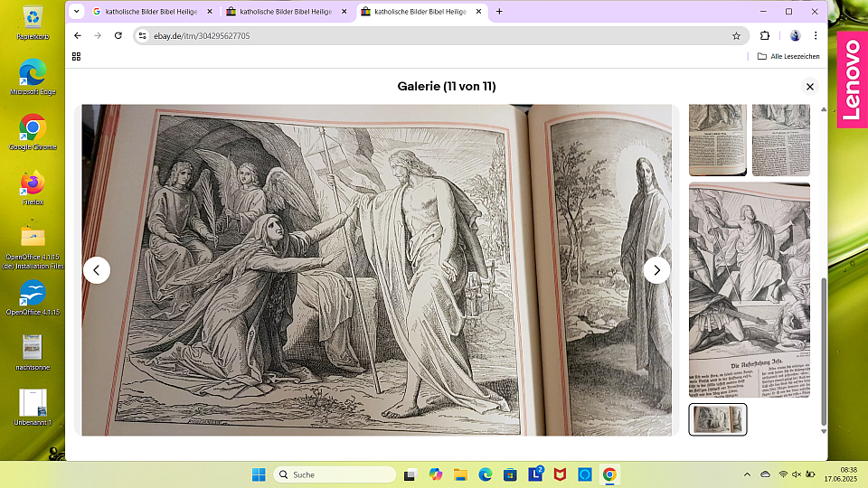
Task: Open Copilot from the taskbar
Action: 435,474
